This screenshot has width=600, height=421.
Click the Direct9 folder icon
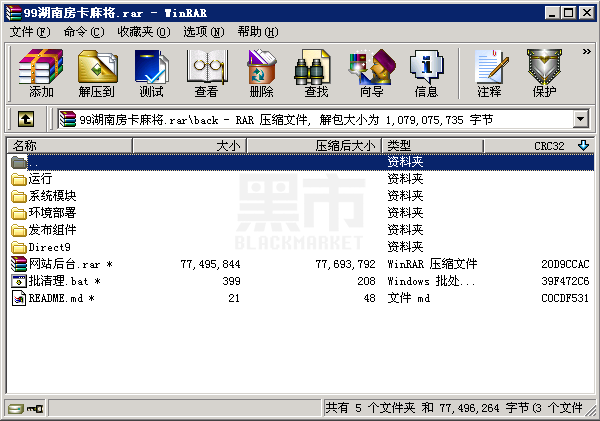pos(19,247)
